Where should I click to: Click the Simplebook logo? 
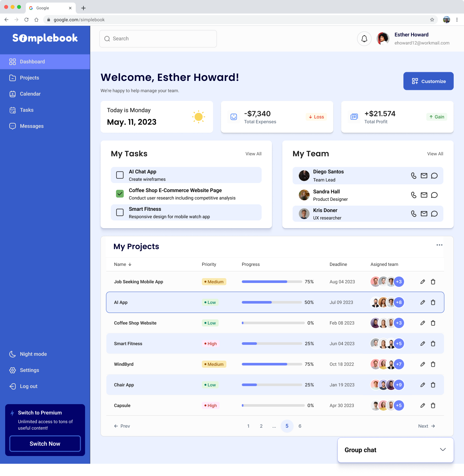tap(45, 38)
